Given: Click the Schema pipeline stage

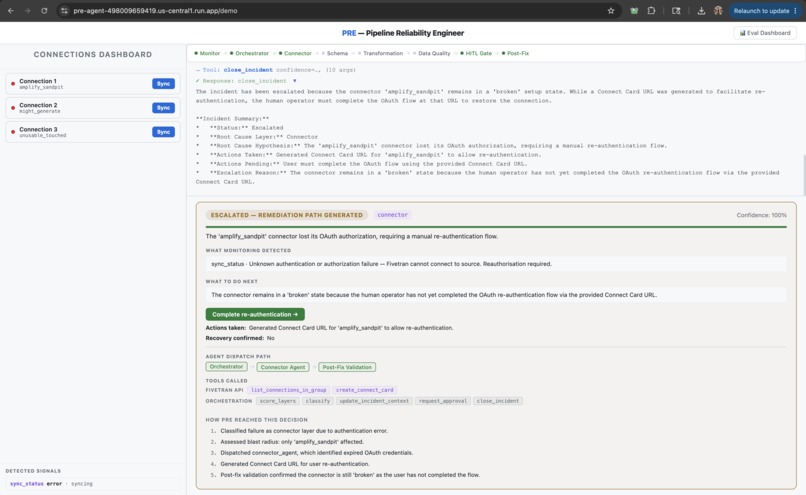Looking at the screenshot, I should coord(335,53).
